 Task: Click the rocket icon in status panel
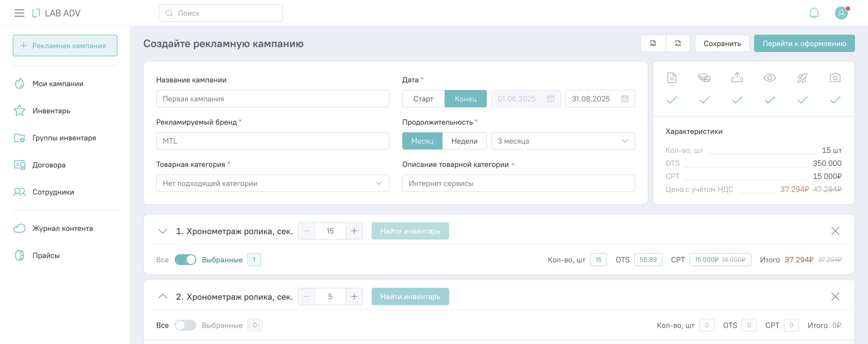pos(802,78)
